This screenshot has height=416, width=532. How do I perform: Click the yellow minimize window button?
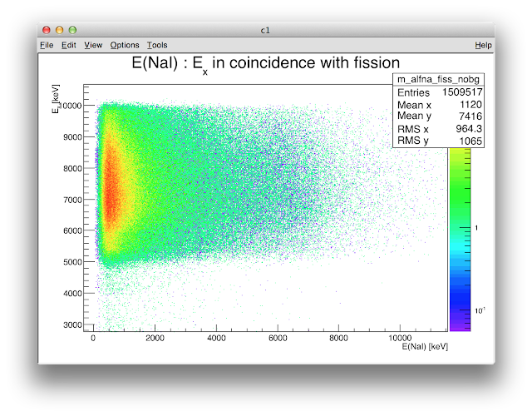(59, 30)
